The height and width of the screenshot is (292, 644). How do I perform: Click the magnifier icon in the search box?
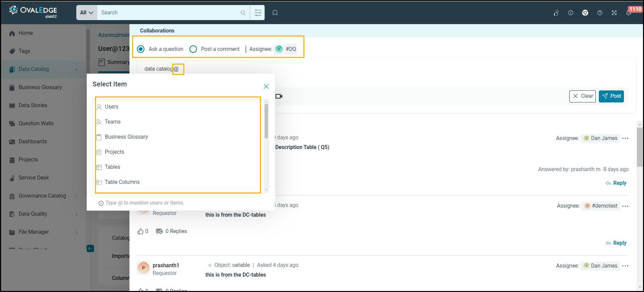[243, 13]
